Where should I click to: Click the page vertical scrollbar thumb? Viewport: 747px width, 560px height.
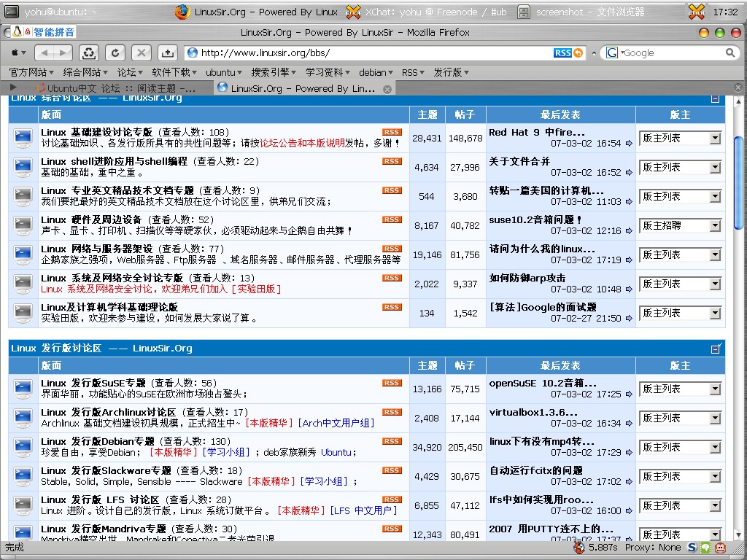click(x=738, y=183)
